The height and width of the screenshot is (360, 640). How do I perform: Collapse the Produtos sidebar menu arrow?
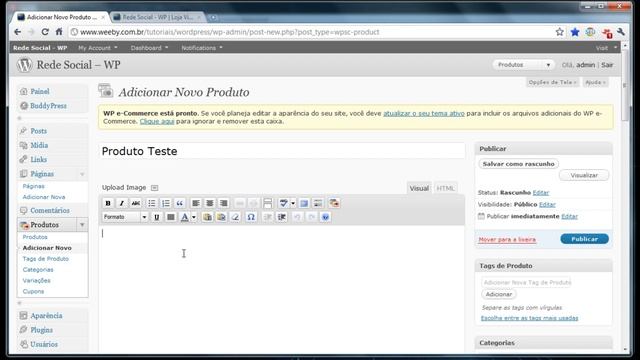[82, 225]
